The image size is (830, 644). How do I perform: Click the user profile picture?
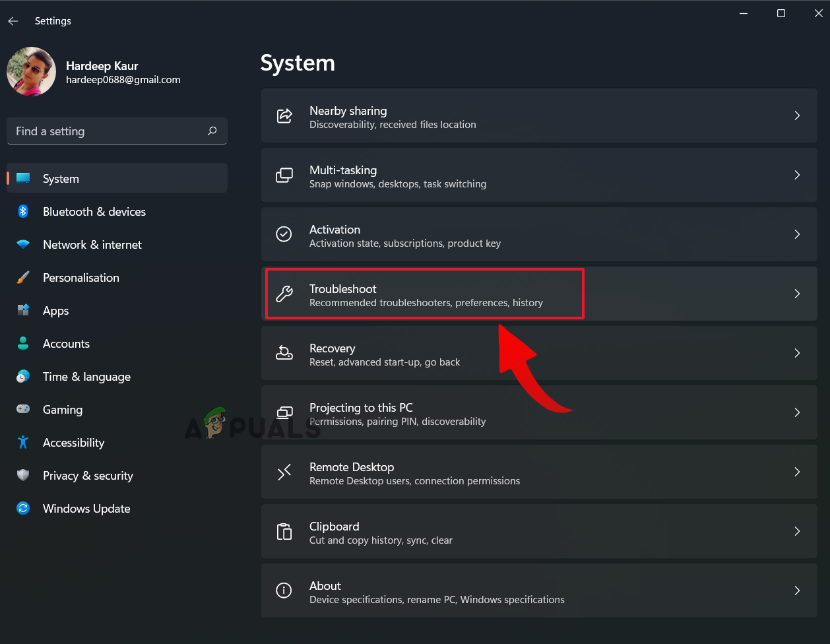31,72
